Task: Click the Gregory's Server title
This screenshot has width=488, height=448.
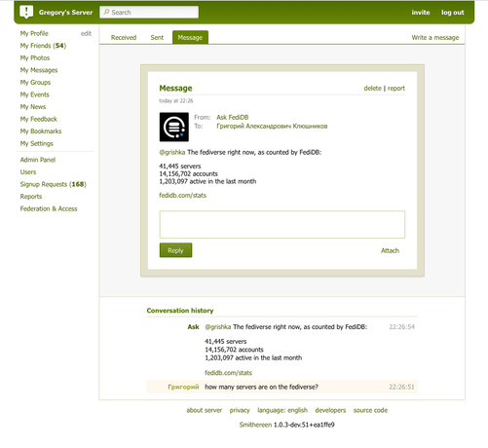Action: [65, 13]
